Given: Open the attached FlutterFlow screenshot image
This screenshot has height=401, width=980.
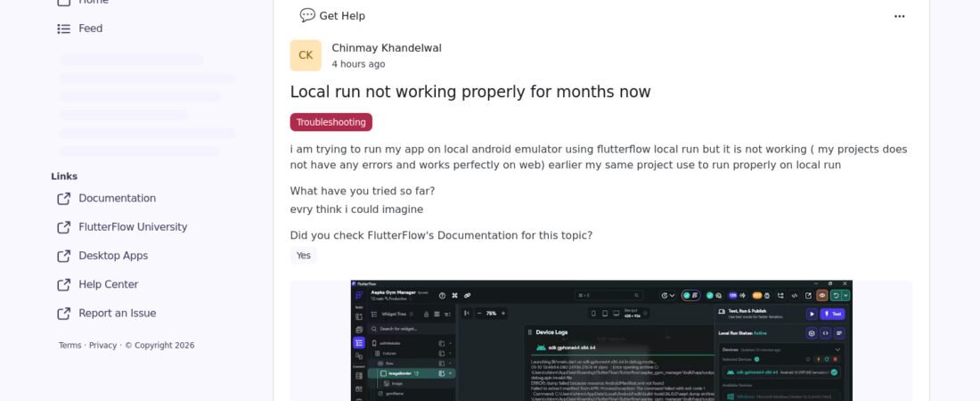Looking at the screenshot, I should (x=601, y=340).
